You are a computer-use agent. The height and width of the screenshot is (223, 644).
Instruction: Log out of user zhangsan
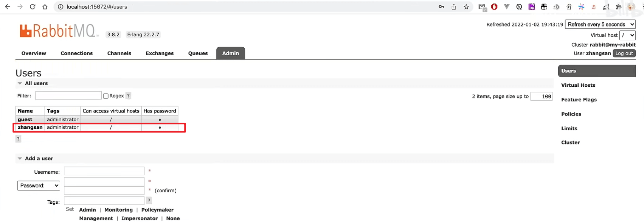(624, 53)
